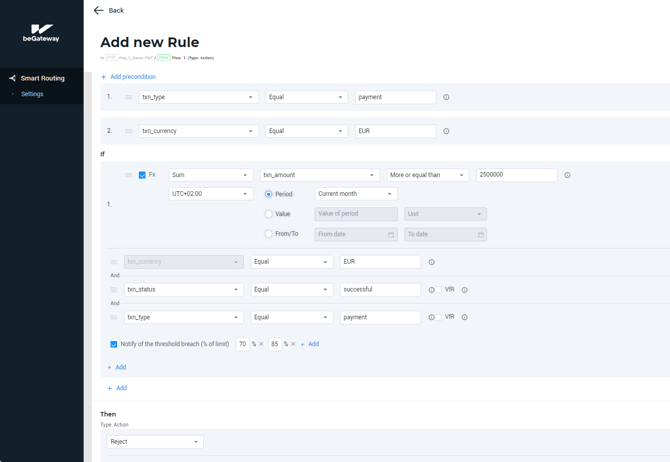Go Back to previous page
This screenshot has height=462, width=670.
[x=116, y=10]
